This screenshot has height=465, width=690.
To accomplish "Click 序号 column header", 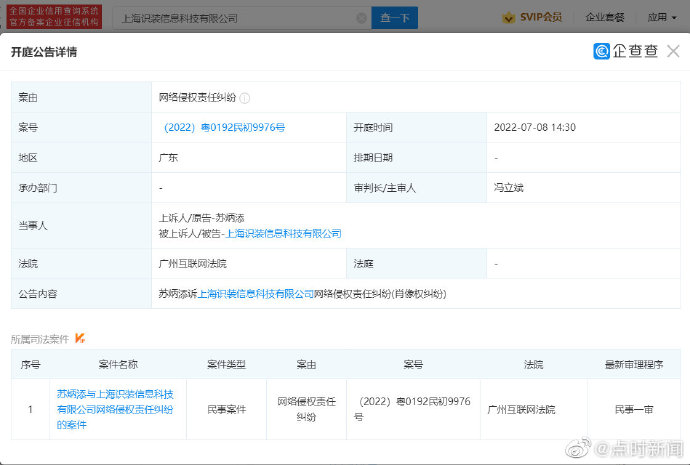I will tap(30, 364).
